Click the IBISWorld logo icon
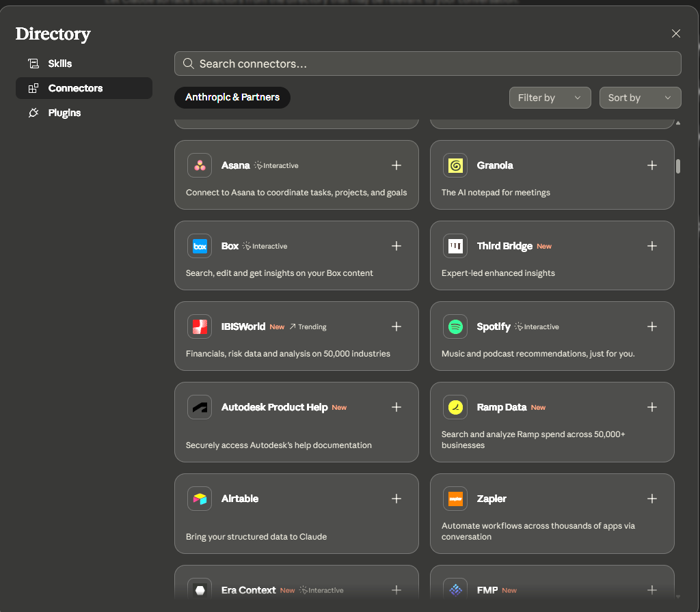700x612 pixels. click(200, 326)
